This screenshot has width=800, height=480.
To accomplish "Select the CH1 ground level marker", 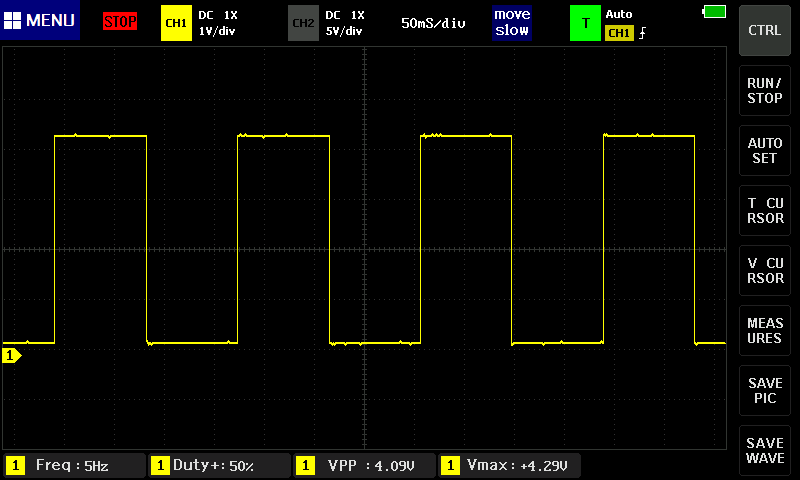I will (x=12, y=356).
